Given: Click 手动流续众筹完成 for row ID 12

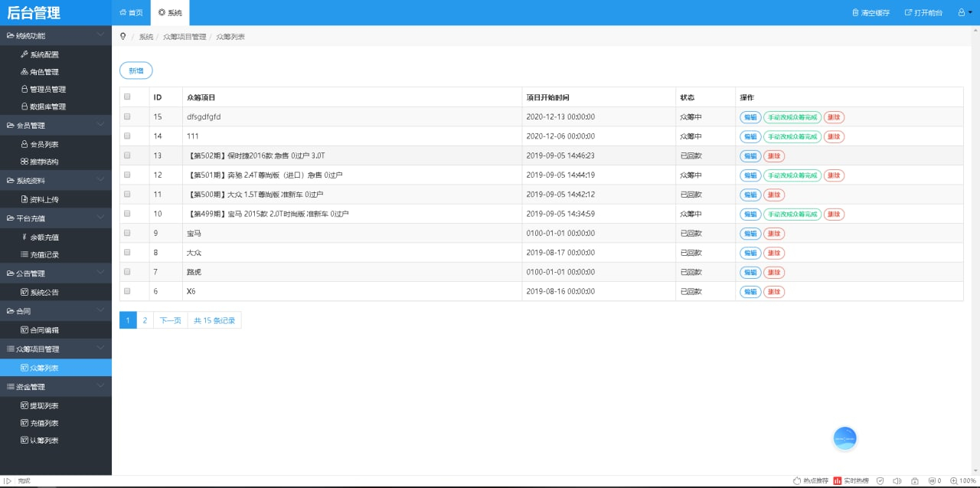Looking at the screenshot, I should (792, 175).
